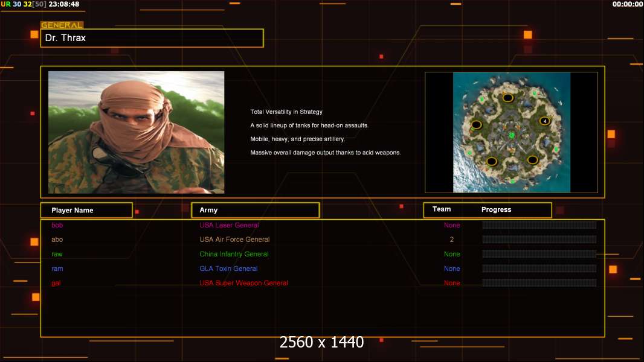Viewport: 644px width, 362px height.
Task: Click 'Total Versatility in Strategy' text
Action: 286,112
